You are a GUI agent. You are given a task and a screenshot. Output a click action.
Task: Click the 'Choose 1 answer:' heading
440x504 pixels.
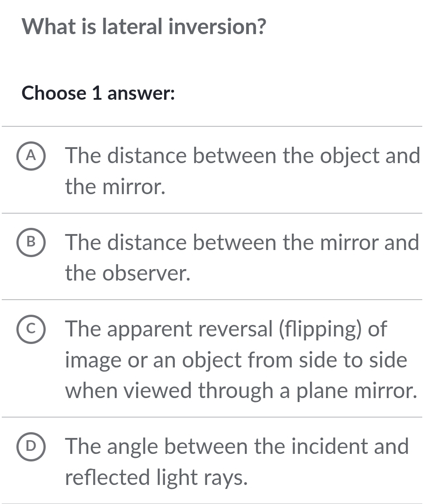(98, 94)
